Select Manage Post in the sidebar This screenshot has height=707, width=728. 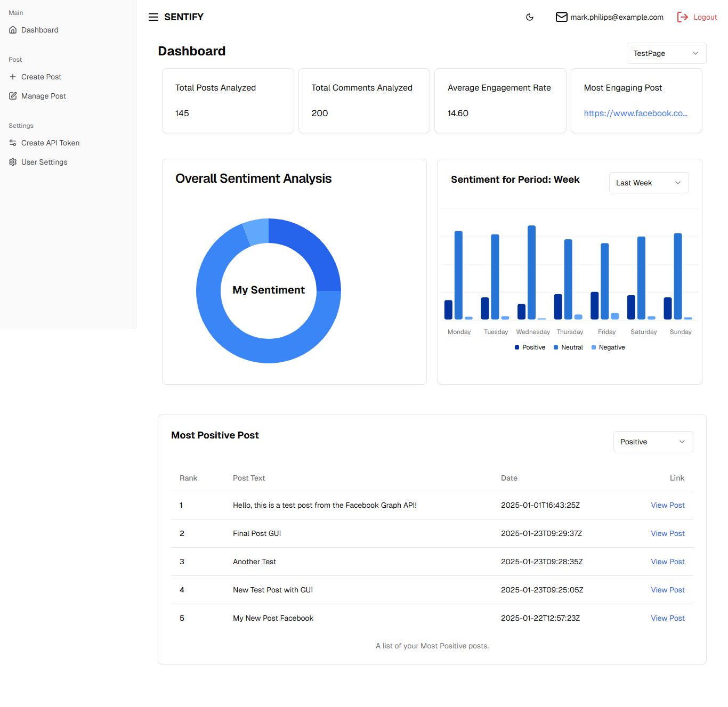tap(44, 96)
